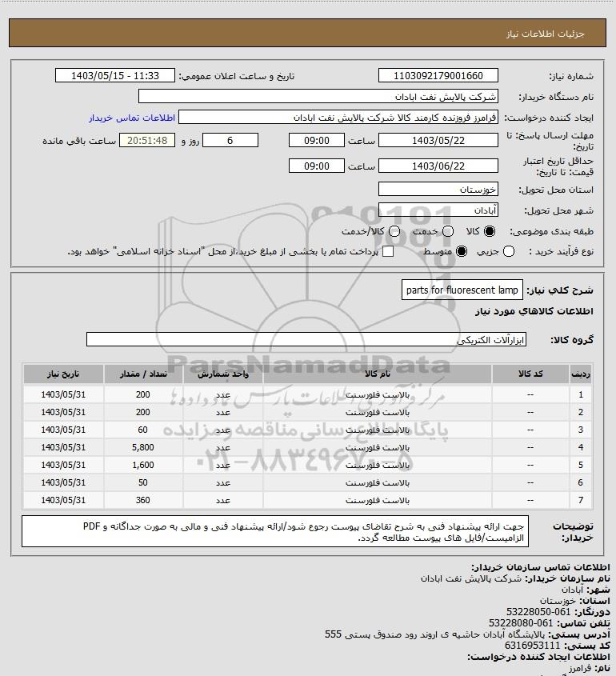Click the postal code 6316953111
The width and height of the screenshot is (616, 676).
pyautogui.click(x=532, y=646)
